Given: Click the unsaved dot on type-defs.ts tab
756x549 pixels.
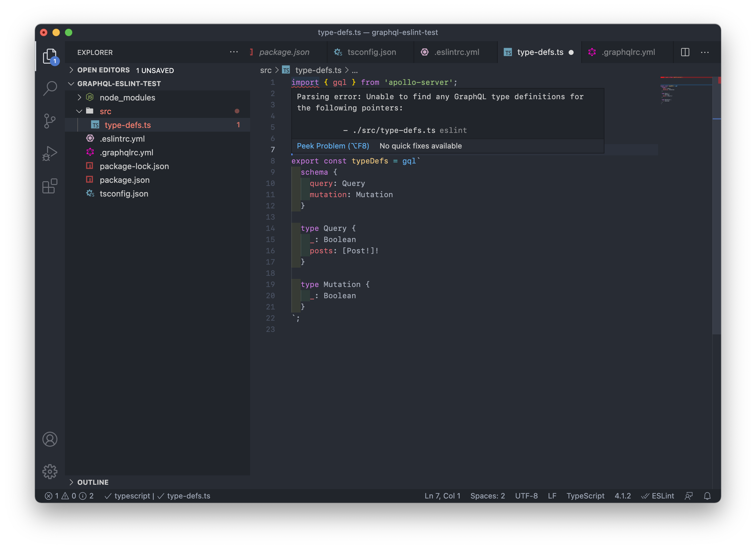Looking at the screenshot, I should click(571, 52).
